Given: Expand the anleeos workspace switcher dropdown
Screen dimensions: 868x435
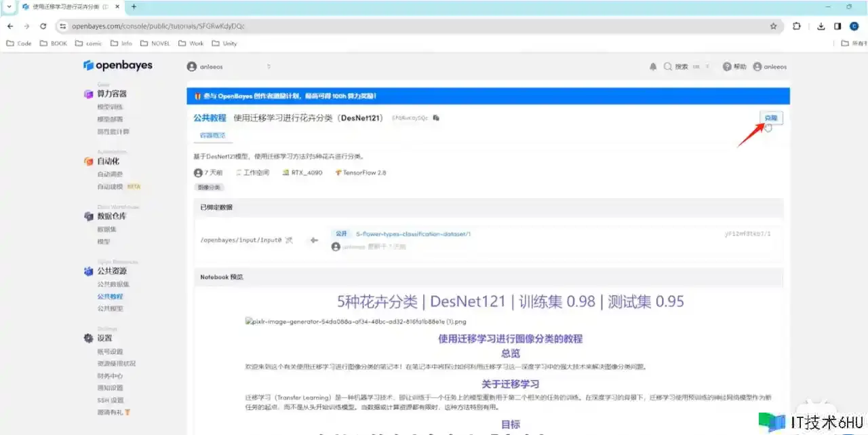Looking at the screenshot, I should point(269,67).
